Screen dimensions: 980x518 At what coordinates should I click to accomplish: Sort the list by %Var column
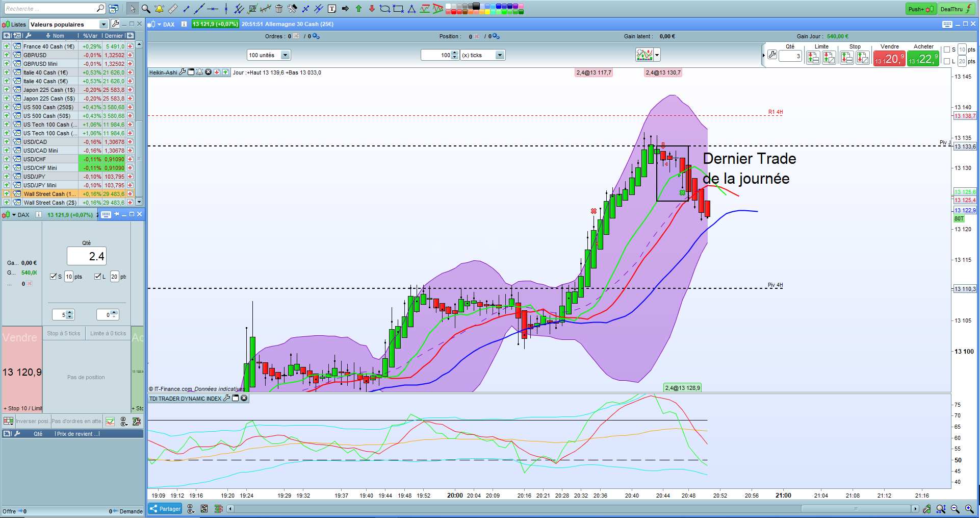click(x=90, y=36)
